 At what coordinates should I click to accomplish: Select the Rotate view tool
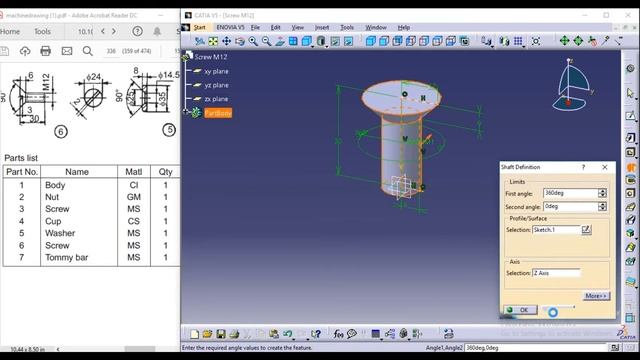240,41
